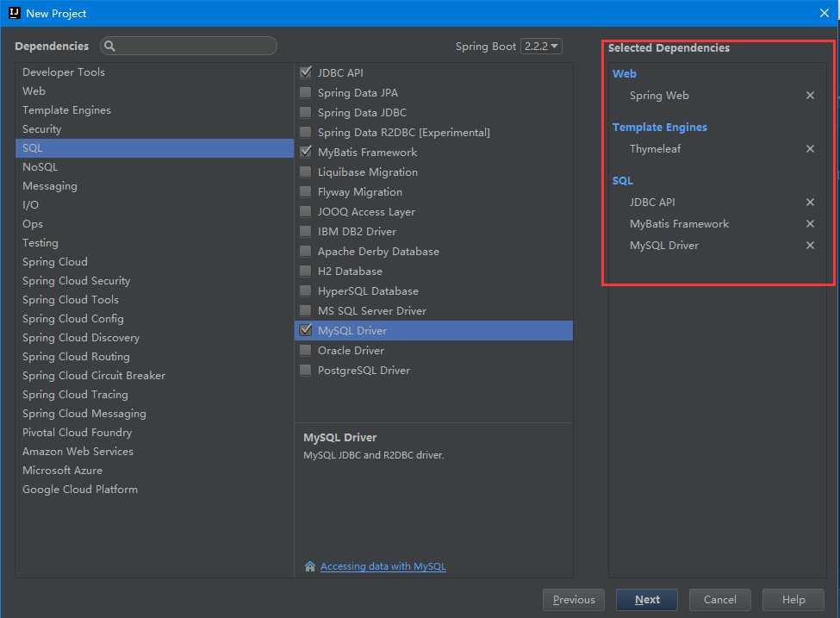This screenshot has height=618, width=840.
Task: Click the home icon beside Accessing data link
Action: [309, 566]
